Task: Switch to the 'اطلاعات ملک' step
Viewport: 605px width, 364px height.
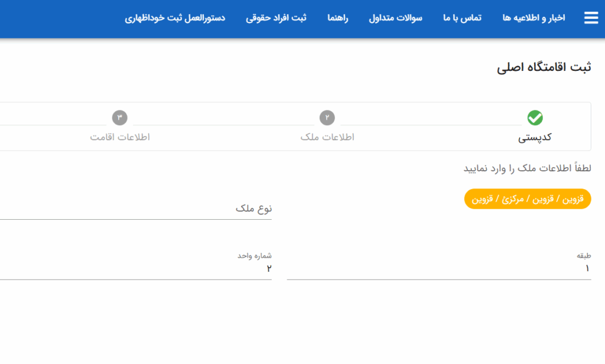Action: tap(327, 137)
